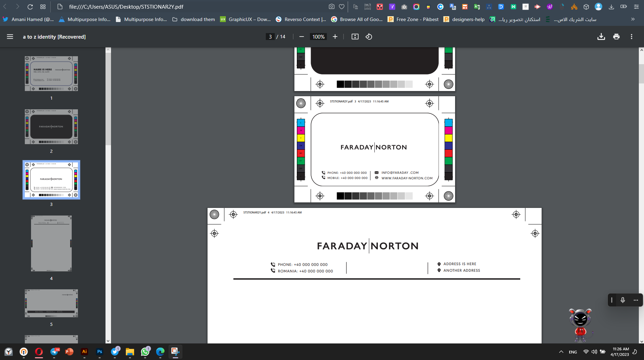Click the zoom in plus button
The image size is (644, 360).
[x=335, y=37]
